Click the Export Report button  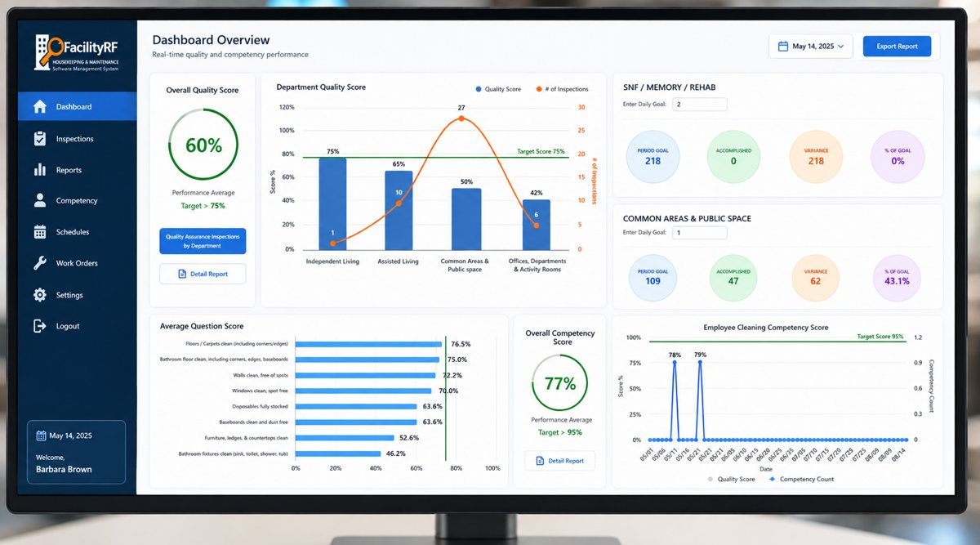click(897, 47)
